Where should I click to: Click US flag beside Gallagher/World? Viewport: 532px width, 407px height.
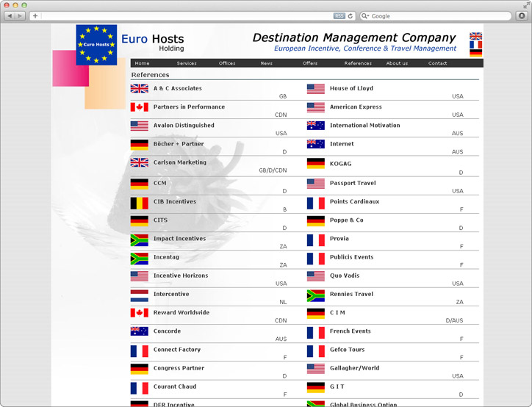coord(316,369)
